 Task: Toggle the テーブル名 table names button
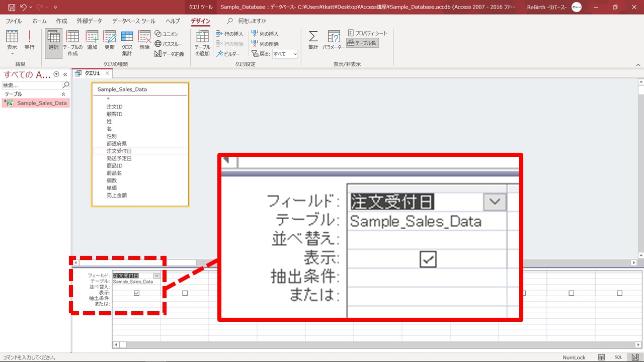tap(362, 43)
